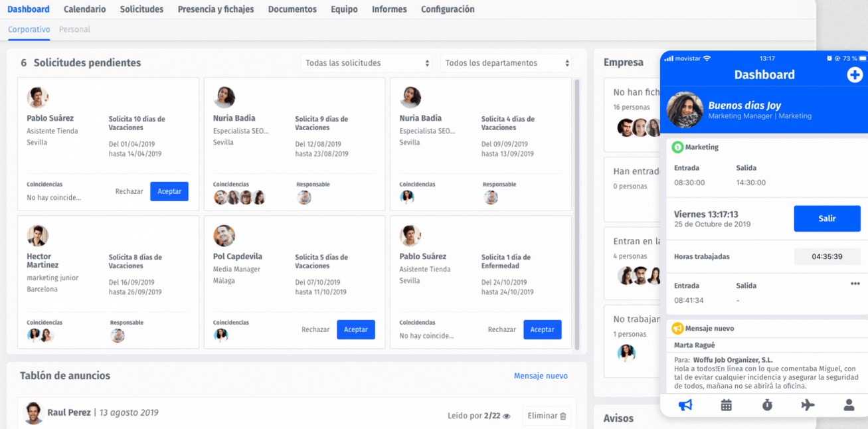This screenshot has height=429, width=868.
Task: Click the Mensaje nuevo link in Tablón de anuncios
Action: coord(541,376)
